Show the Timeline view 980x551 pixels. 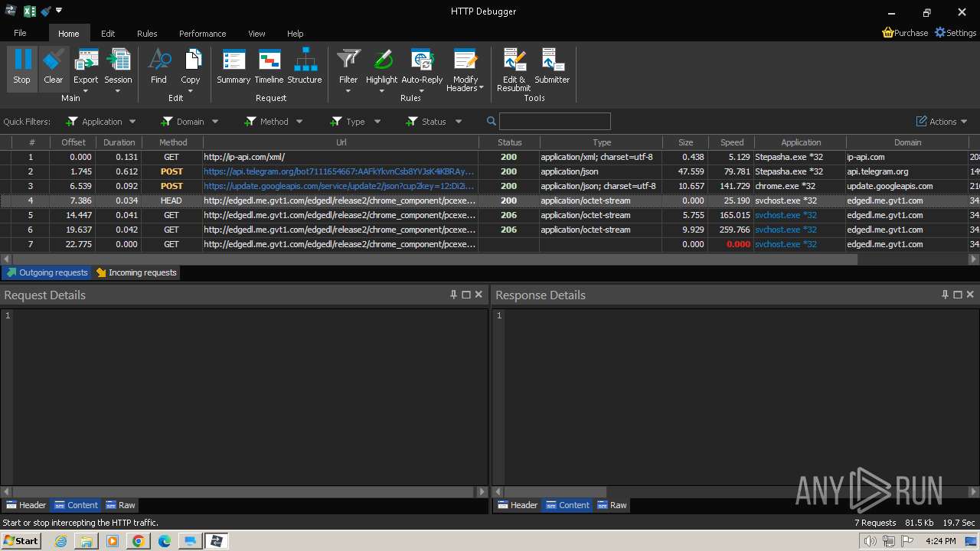pyautogui.click(x=269, y=67)
